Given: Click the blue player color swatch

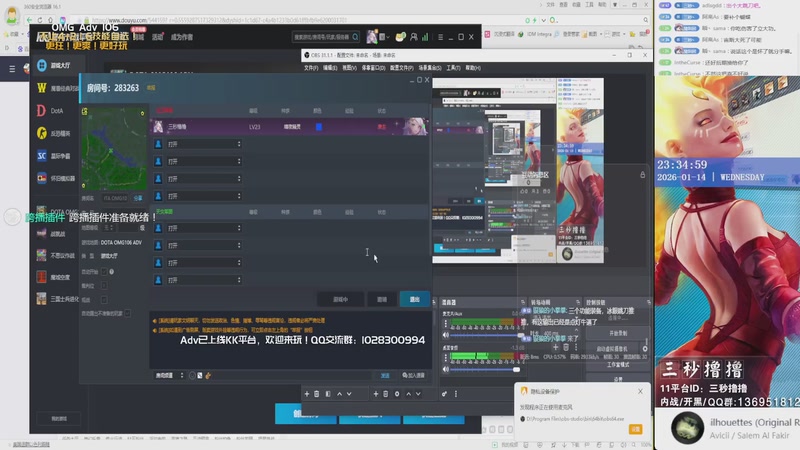Looking at the screenshot, I should 319,127.
